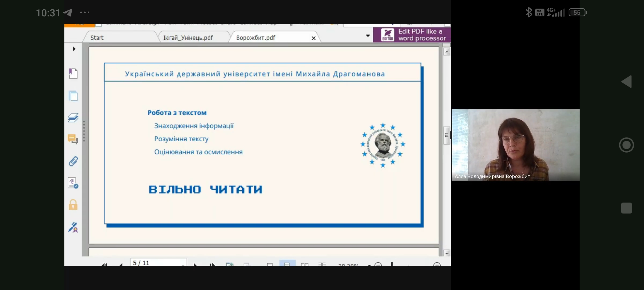Open the signature pen certificate panel
The width and height of the screenshot is (644, 290).
pos(73,227)
